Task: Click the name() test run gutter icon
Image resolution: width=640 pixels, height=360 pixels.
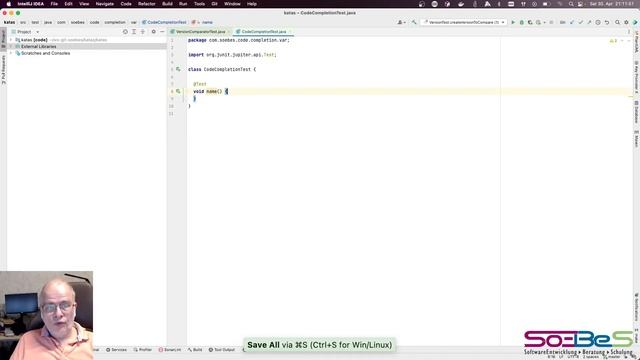Action: [178, 91]
